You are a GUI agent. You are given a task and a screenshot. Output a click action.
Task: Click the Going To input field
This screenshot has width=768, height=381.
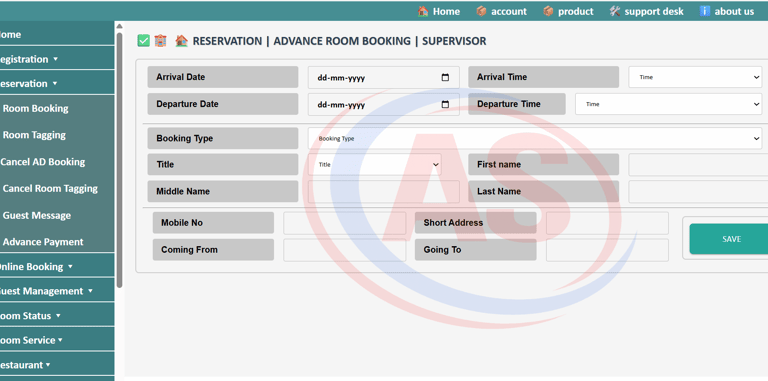[607, 250]
